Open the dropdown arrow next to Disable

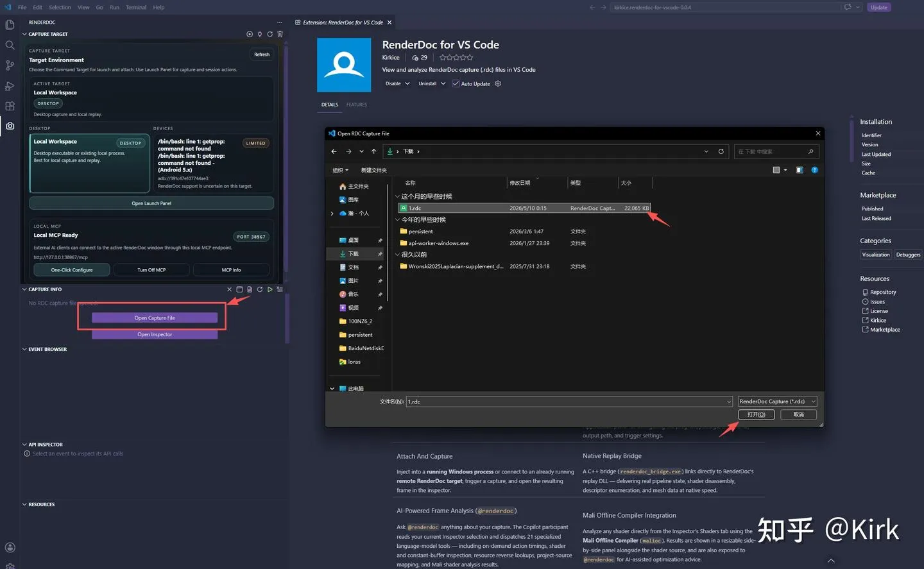[x=407, y=83]
